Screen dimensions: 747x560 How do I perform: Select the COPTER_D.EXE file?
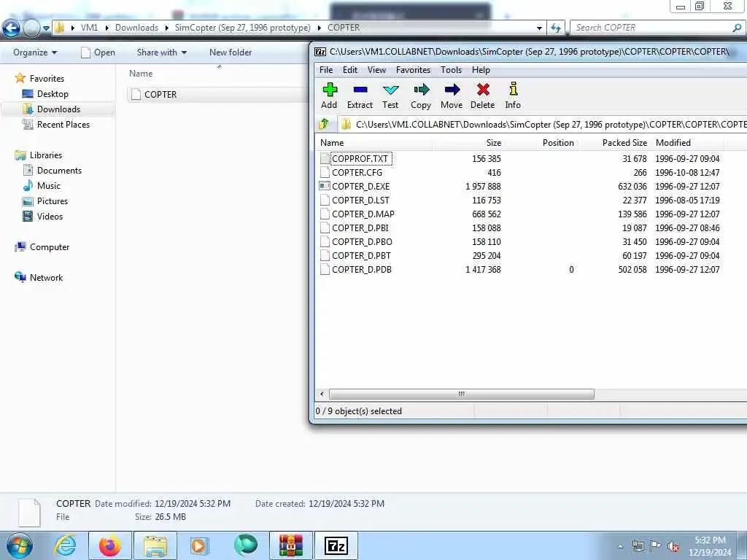pyautogui.click(x=360, y=186)
